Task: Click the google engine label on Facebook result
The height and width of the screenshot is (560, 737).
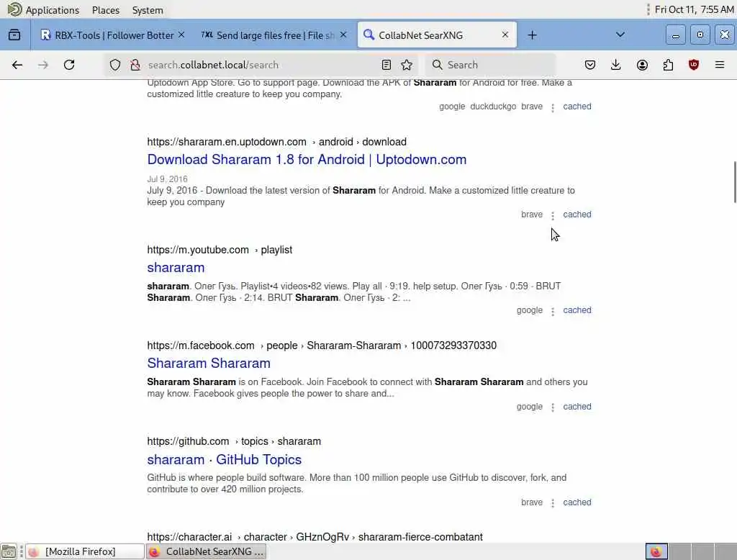Action: pyautogui.click(x=529, y=407)
